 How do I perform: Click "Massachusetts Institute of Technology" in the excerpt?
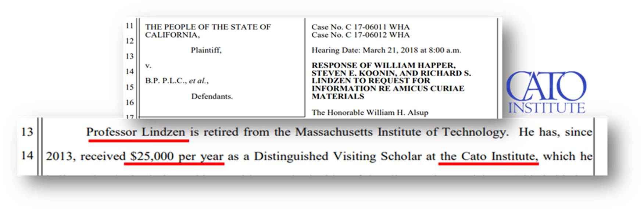[x=400, y=132]
